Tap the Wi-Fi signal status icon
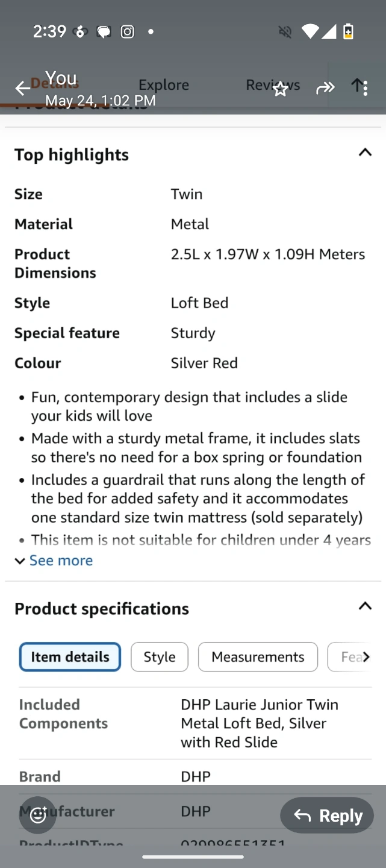The width and height of the screenshot is (386, 868). pos(310,31)
